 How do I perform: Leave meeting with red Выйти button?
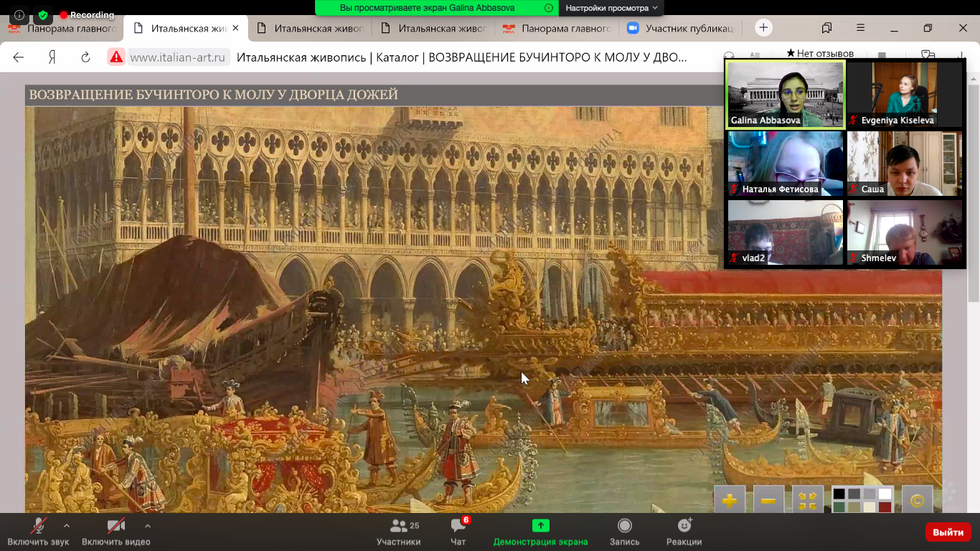(x=948, y=532)
